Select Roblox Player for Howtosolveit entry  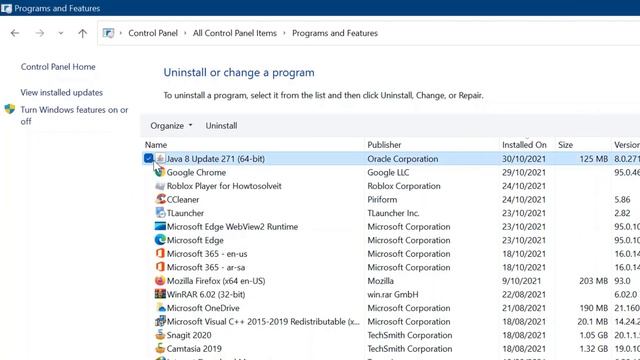[224, 186]
